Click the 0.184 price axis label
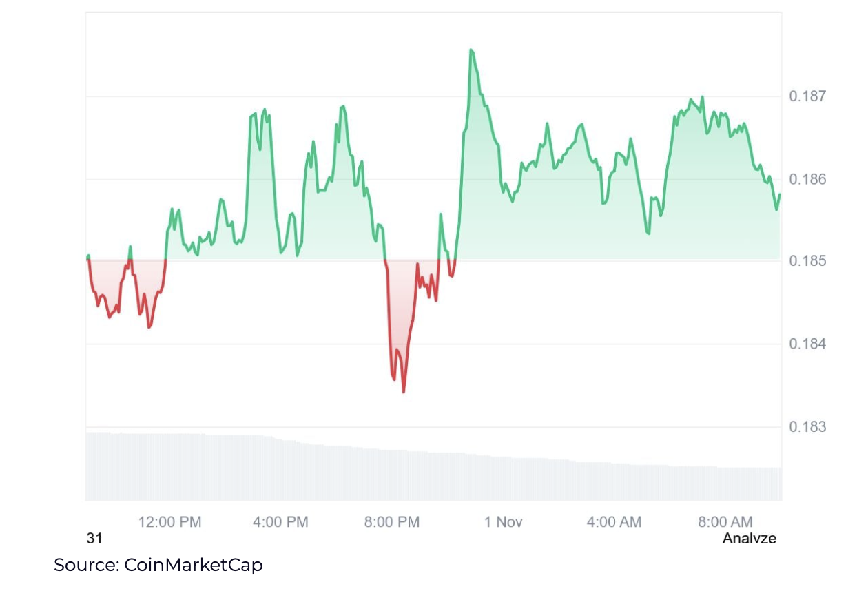868x591 pixels. tap(807, 344)
